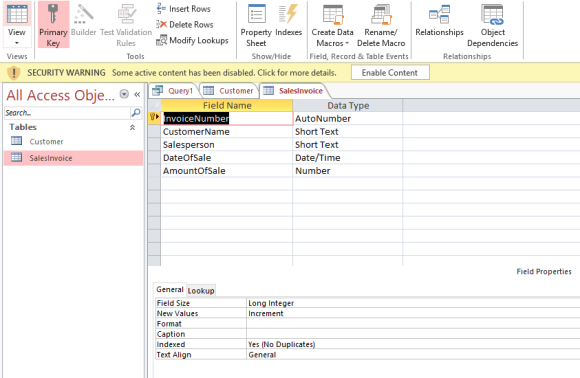This screenshot has height=378, width=580.
Task: Click the Number data type cell
Action: pyautogui.click(x=347, y=171)
